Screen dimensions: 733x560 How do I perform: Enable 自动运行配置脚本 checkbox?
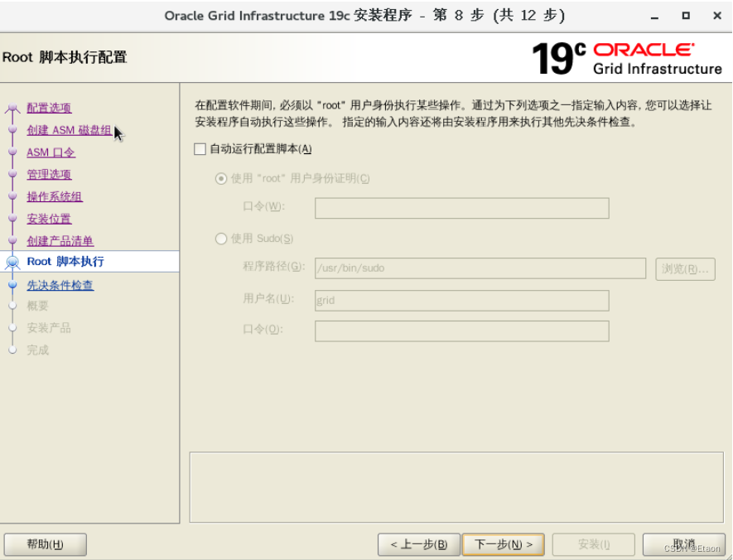click(x=200, y=149)
